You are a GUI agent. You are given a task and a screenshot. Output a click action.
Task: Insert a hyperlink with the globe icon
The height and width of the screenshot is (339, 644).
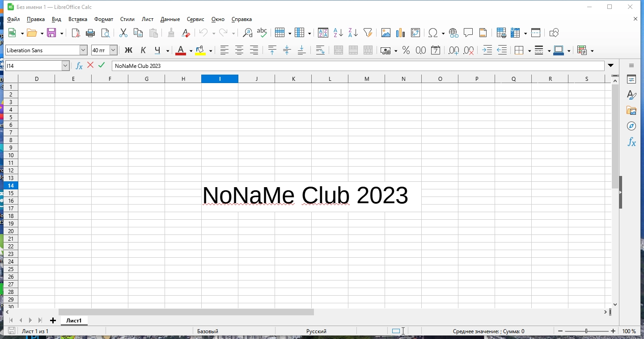click(453, 33)
